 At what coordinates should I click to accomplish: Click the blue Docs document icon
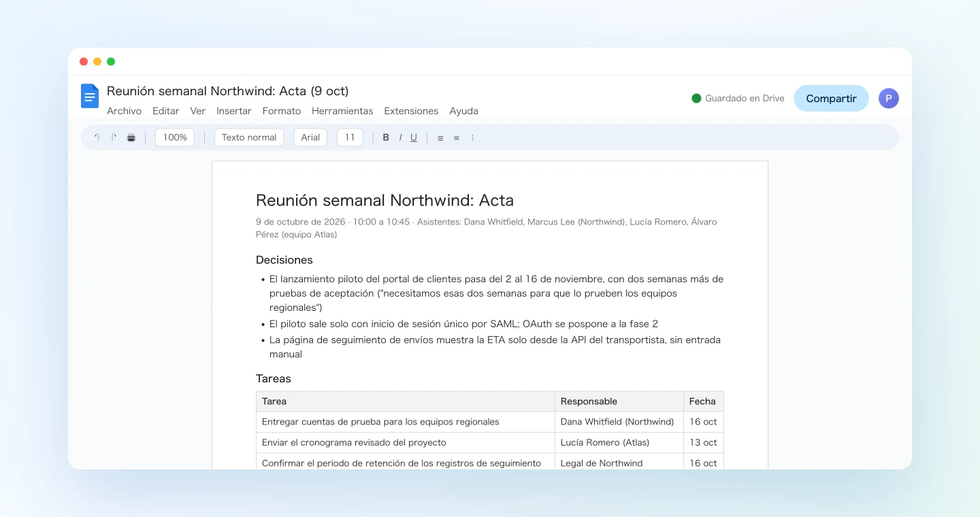(90, 96)
